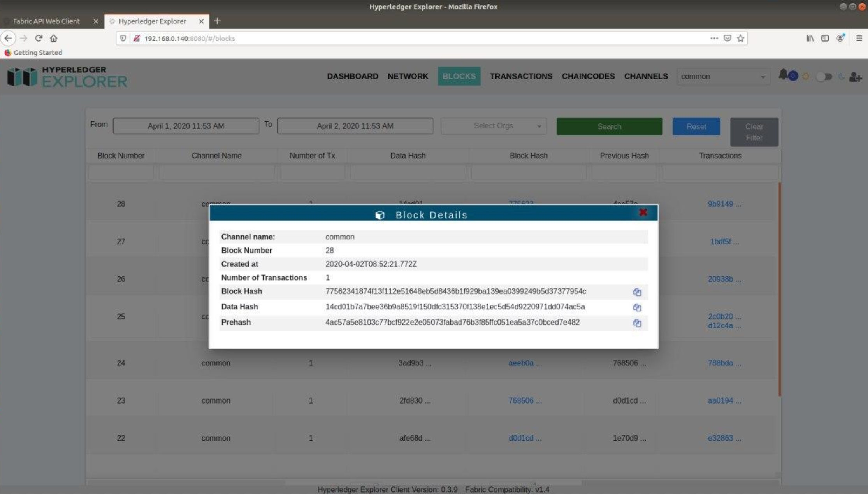The width and height of the screenshot is (868, 495).
Task: Copy the Block Hash value
Action: (637, 292)
